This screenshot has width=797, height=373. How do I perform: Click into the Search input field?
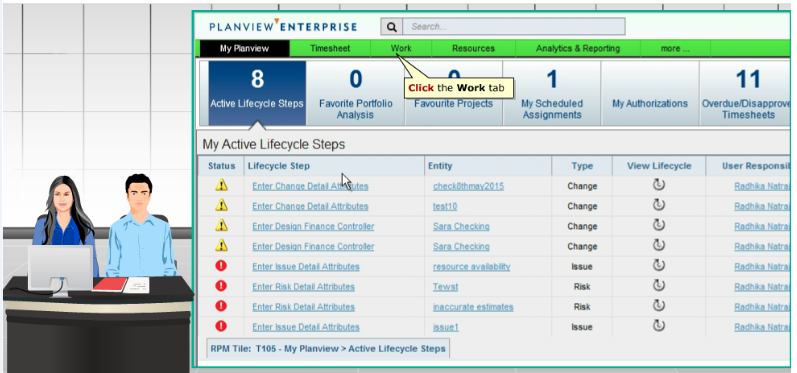(513, 27)
